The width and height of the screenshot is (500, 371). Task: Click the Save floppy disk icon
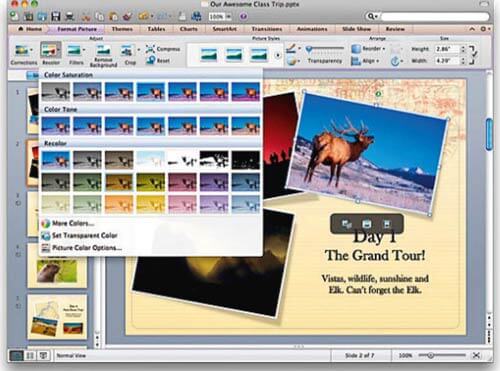coord(55,16)
